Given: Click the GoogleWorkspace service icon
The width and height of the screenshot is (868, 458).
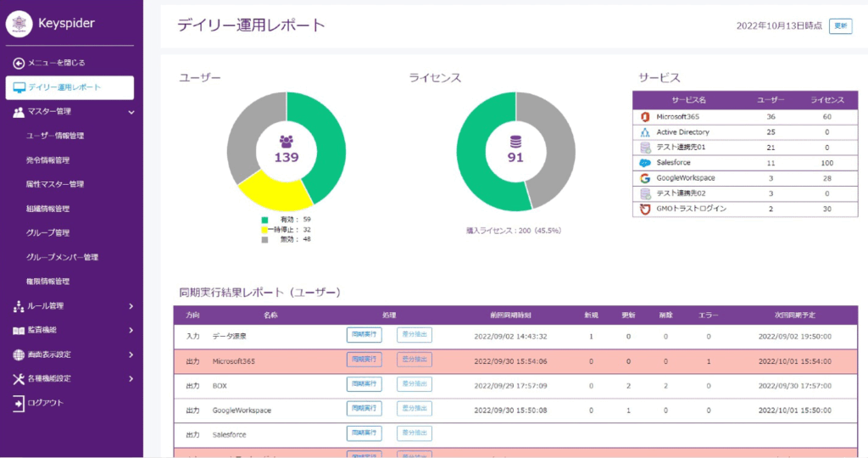Looking at the screenshot, I should pos(645,178).
